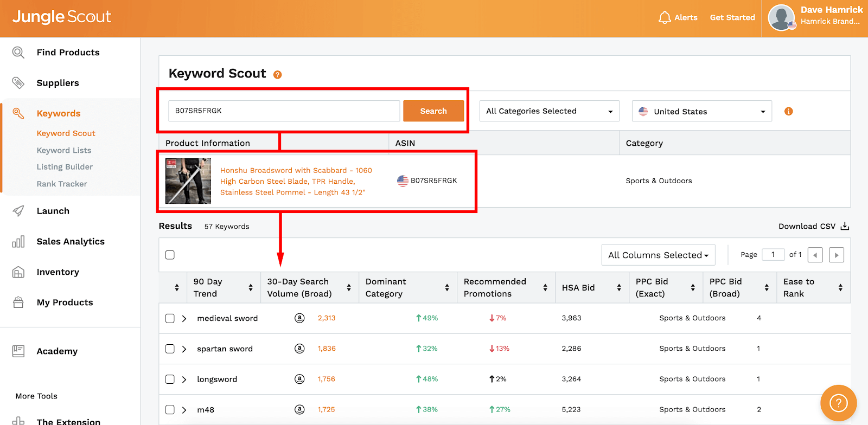Click the orange info icon beside country selector
The width and height of the screenshot is (868, 425).
click(x=788, y=111)
